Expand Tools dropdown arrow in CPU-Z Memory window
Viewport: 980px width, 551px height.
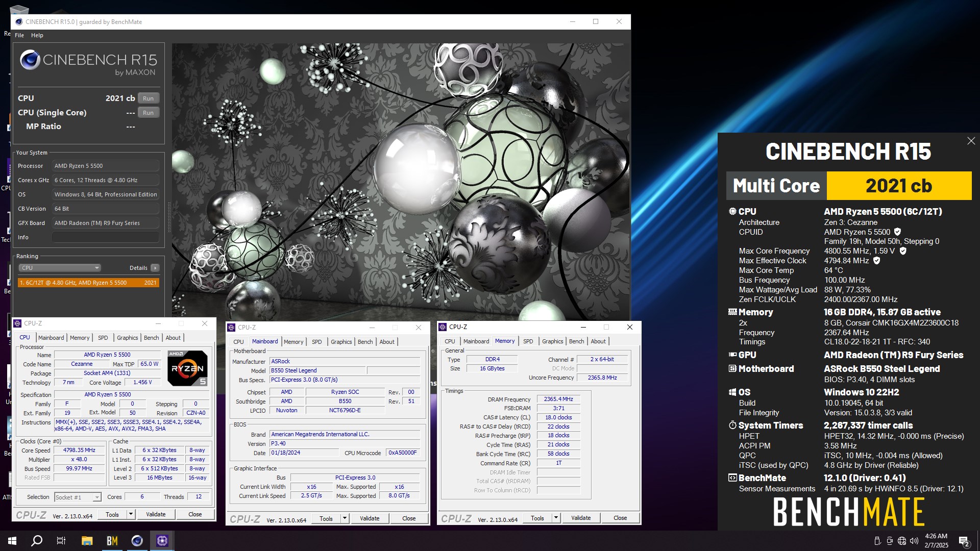point(556,518)
